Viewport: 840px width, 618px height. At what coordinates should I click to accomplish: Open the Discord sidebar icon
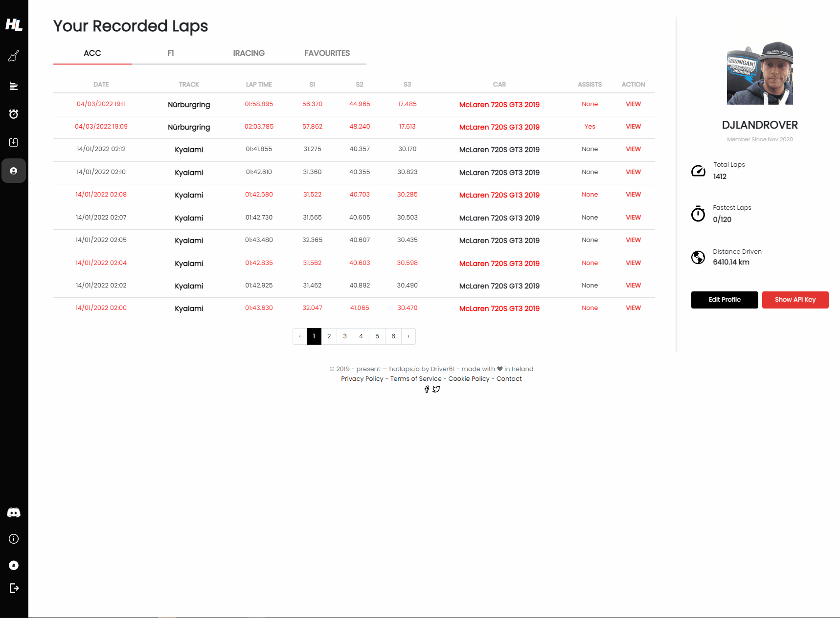(14, 512)
